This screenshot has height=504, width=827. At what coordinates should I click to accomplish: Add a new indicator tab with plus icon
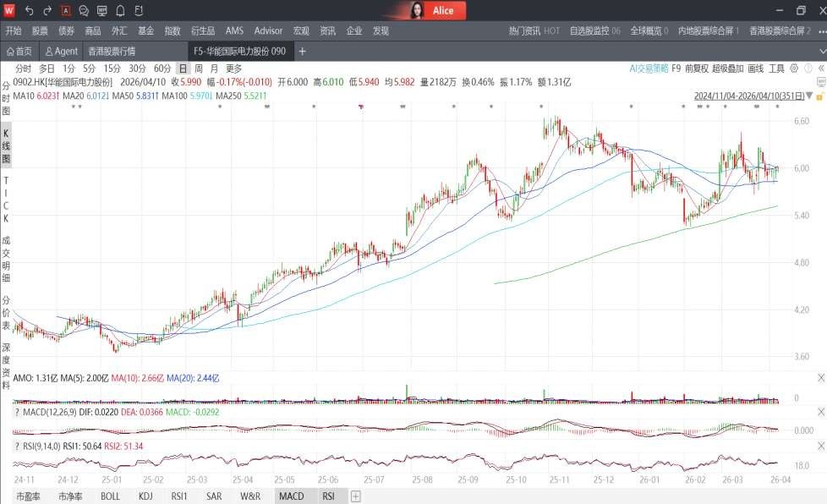355,497
